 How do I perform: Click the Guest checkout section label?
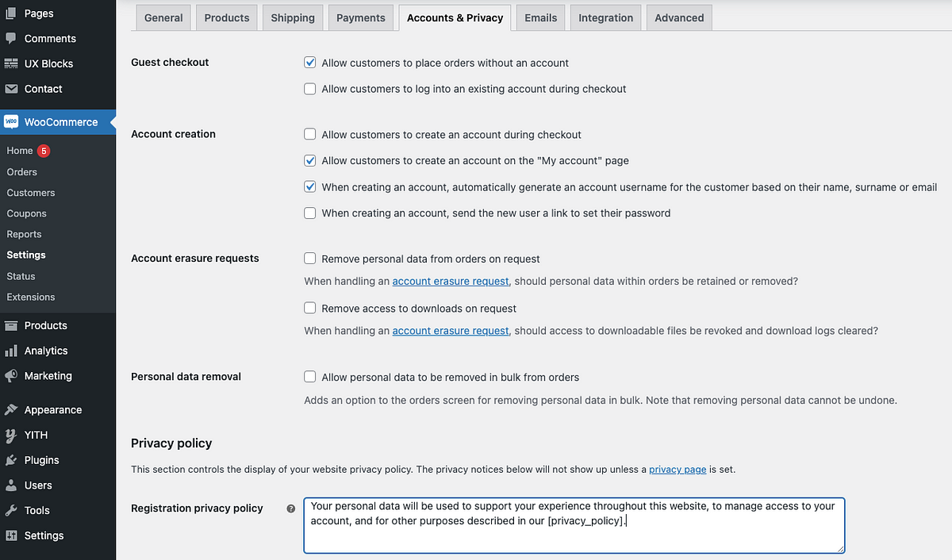click(x=170, y=62)
